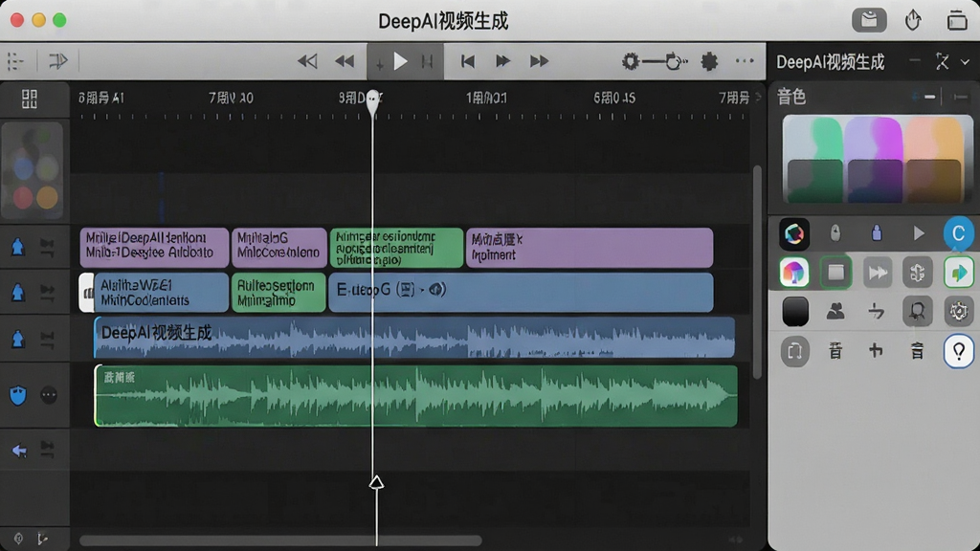The image size is (980, 551).
Task: Skip to previous marker button
Action: [467, 61]
